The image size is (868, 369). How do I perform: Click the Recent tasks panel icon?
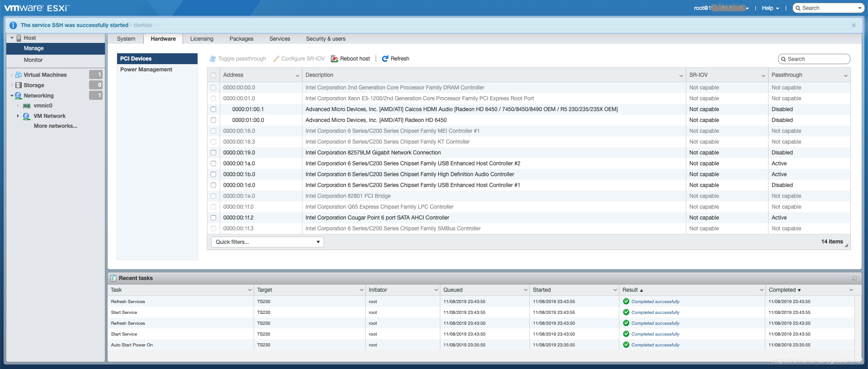[x=113, y=278]
